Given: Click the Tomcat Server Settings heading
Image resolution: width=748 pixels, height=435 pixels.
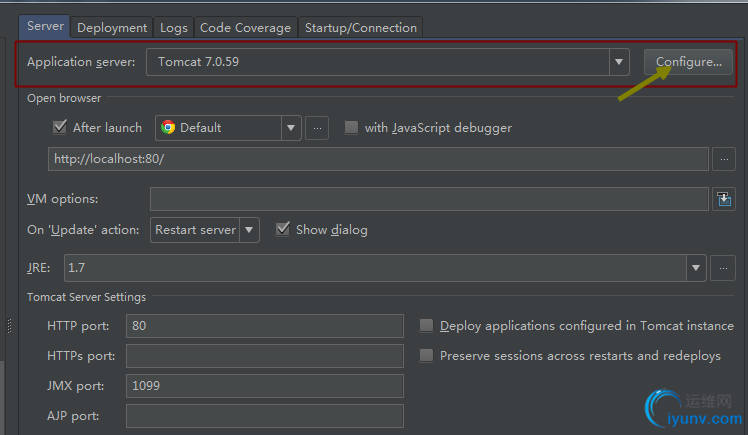Looking at the screenshot, I should coord(86,297).
